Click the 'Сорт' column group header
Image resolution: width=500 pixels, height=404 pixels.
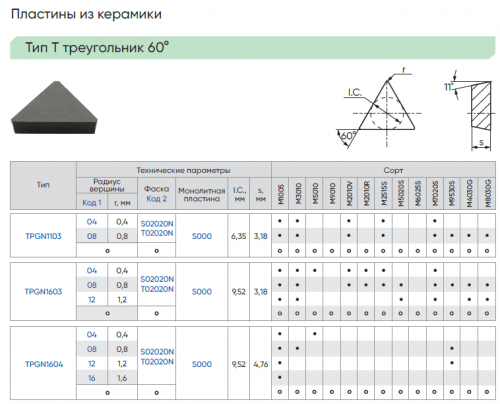click(393, 170)
